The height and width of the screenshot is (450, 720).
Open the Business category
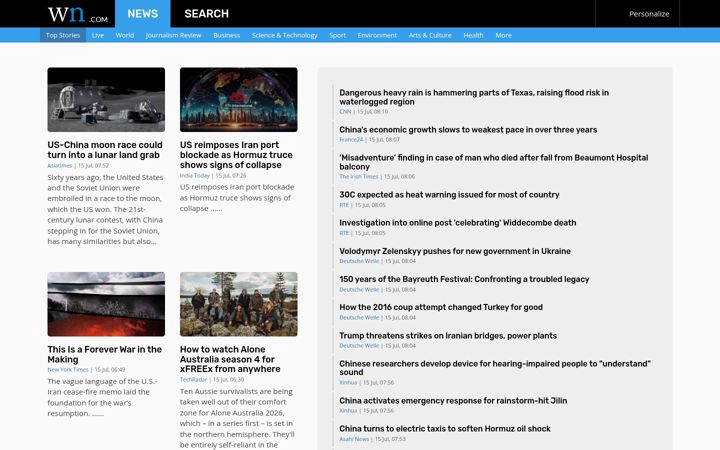point(226,35)
